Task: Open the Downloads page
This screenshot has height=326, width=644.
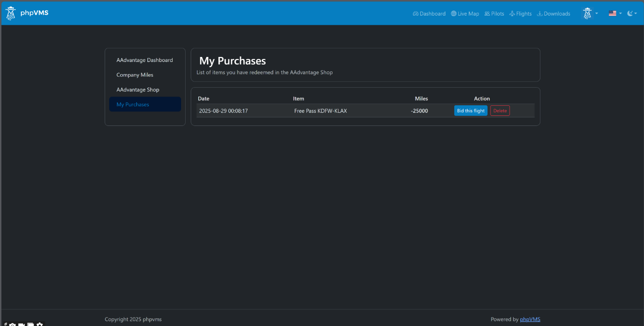Action: pos(553,14)
